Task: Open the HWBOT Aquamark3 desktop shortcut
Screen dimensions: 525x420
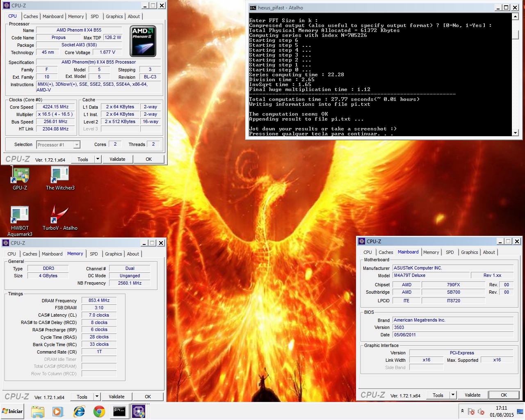Action: [20, 221]
